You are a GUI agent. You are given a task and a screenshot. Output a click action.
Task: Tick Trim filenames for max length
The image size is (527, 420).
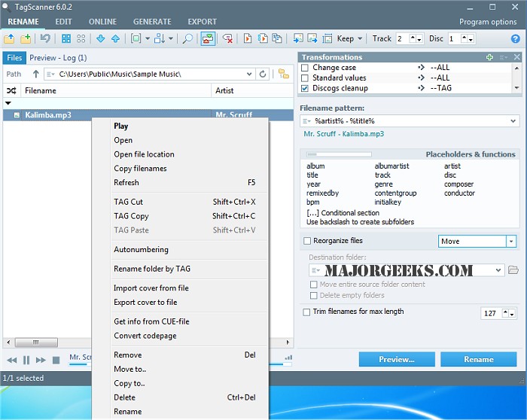pyautogui.click(x=306, y=312)
